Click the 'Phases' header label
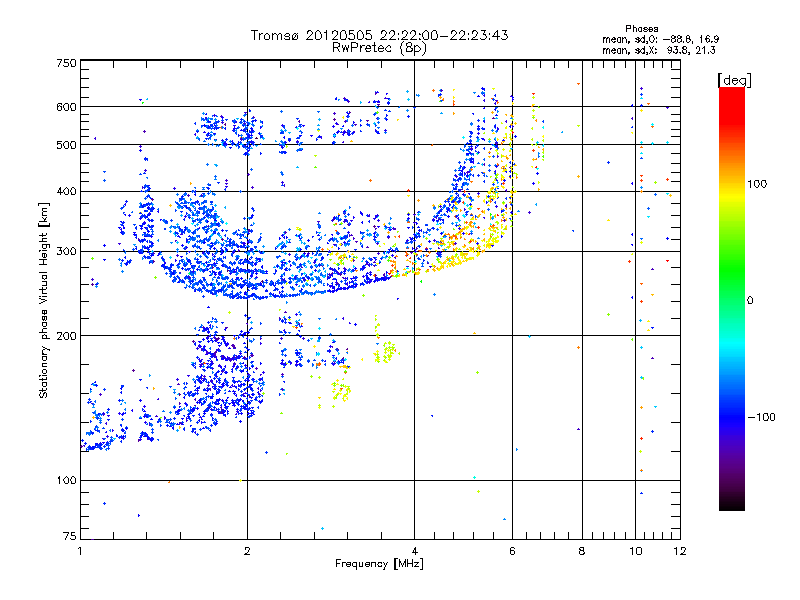 tap(641, 29)
